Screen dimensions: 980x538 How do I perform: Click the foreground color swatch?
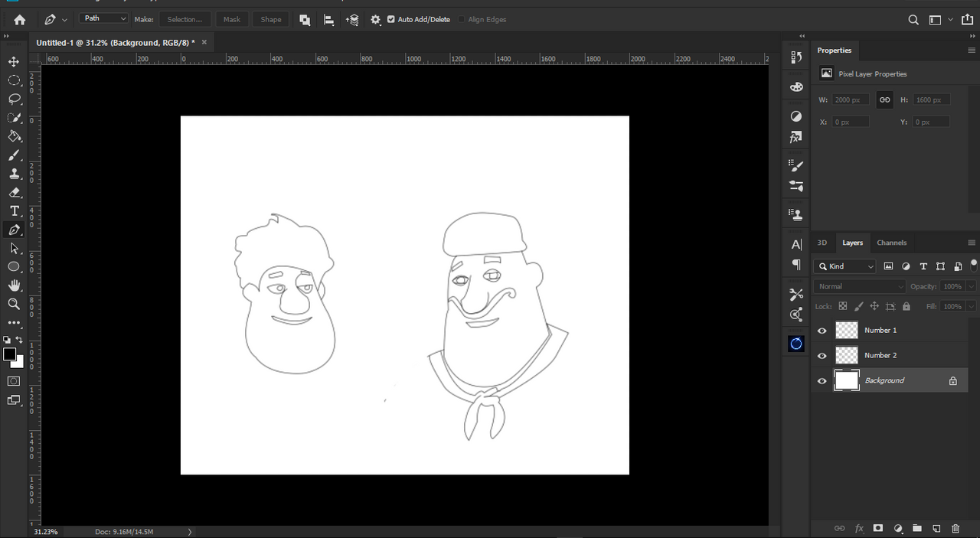[x=9, y=354]
